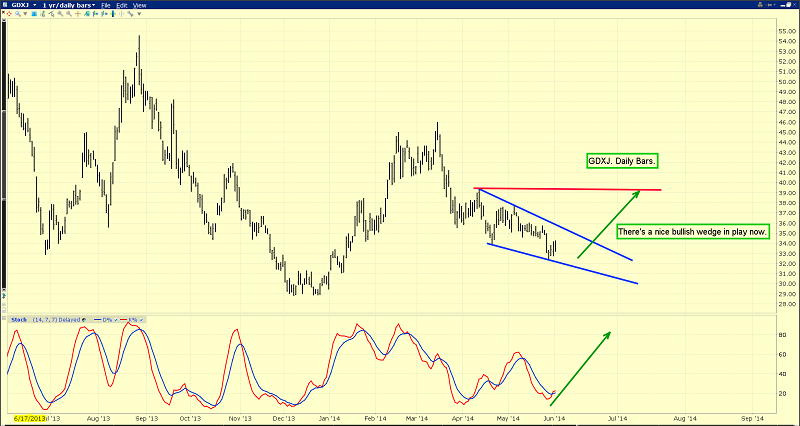Click the Oct '13 date axis label
This screenshot has height=426, width=800.
pyautogui.click(x=190, y=419)
